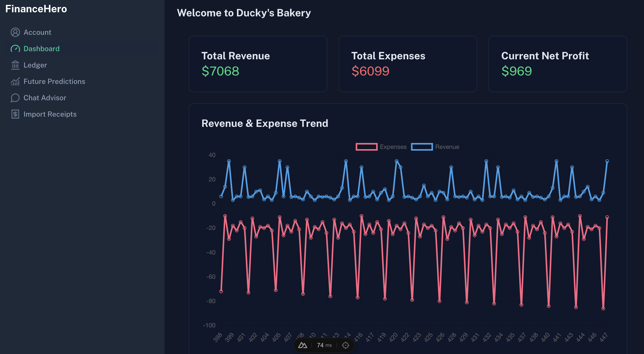Click the Total Revenue card
The height and width of the screenshot is (354, 644).
258,64
